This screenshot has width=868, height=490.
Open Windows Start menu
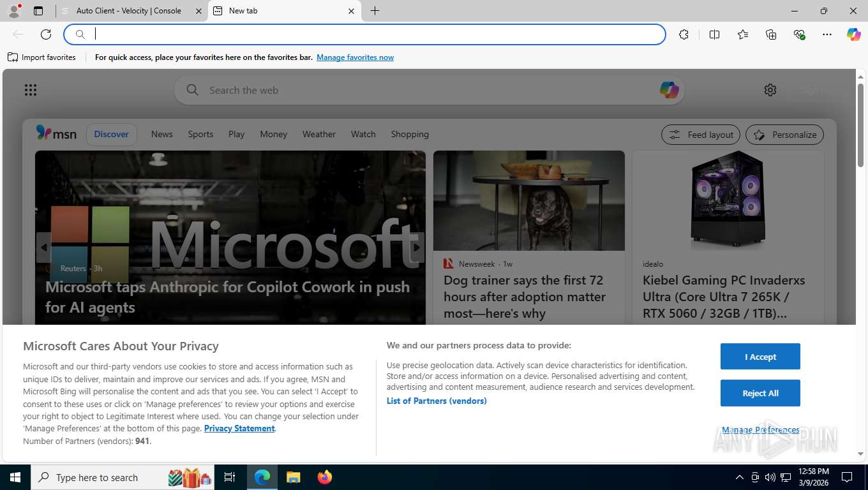pos(15,477)
